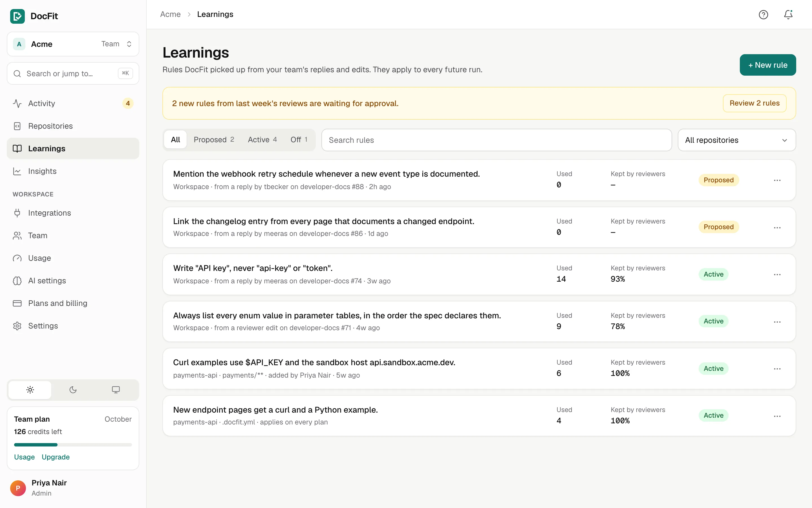Open the help question mark icon

point(763,14)
